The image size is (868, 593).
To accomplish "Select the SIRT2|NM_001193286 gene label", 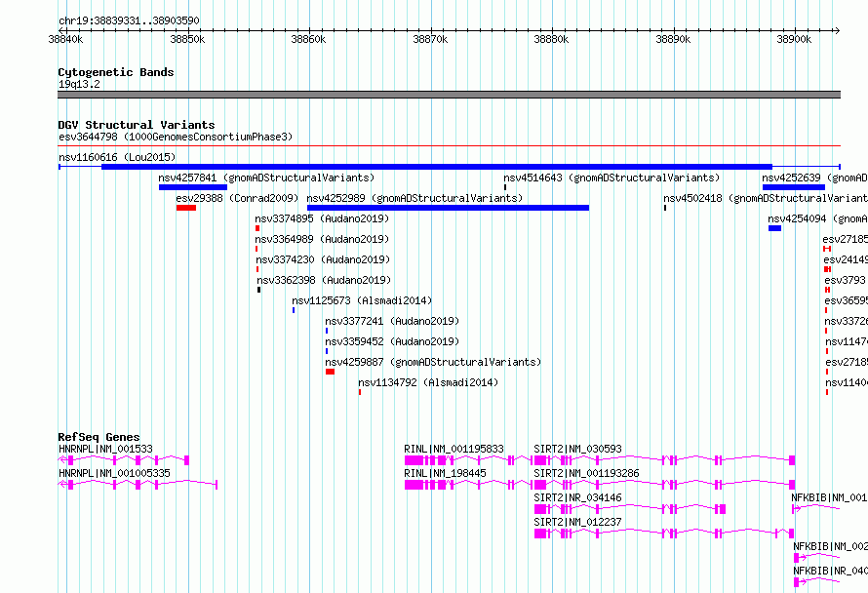I will 586,473.
